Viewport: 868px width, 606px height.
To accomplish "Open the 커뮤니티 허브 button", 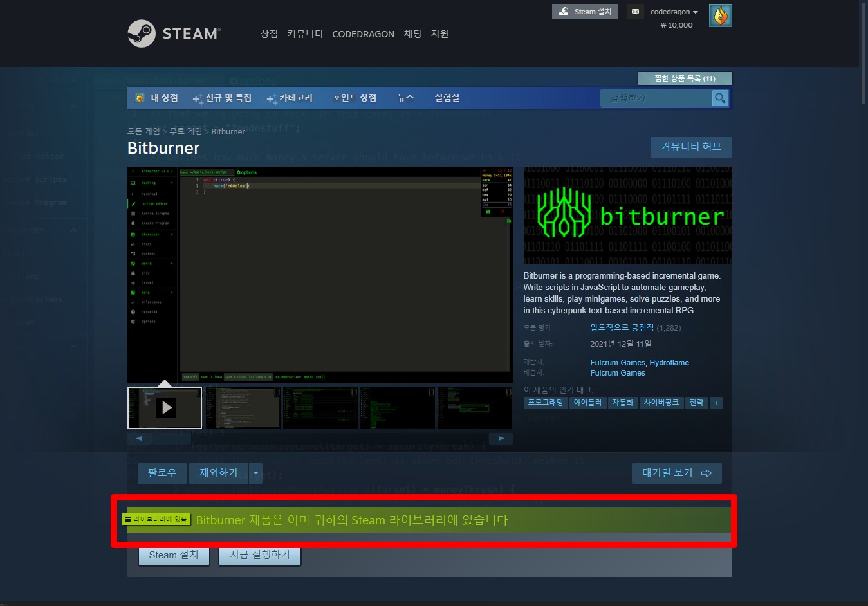I will pos(691,147).
